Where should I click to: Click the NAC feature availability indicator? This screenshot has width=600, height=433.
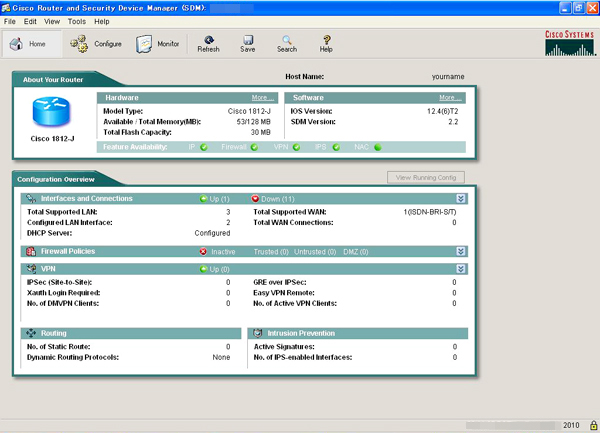tap(378, 147)
